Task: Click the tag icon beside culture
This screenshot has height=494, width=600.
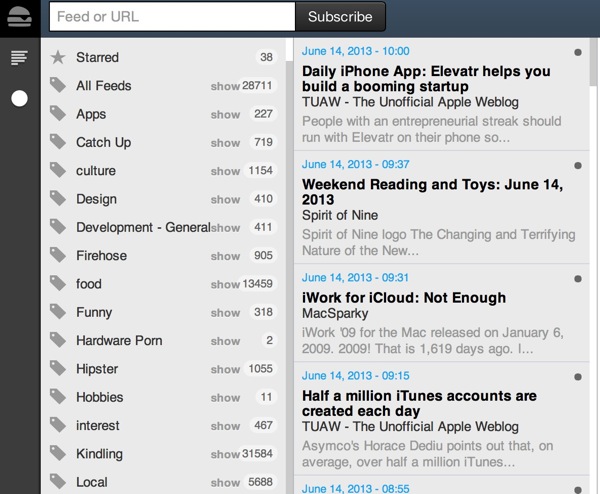Action: 58,170
